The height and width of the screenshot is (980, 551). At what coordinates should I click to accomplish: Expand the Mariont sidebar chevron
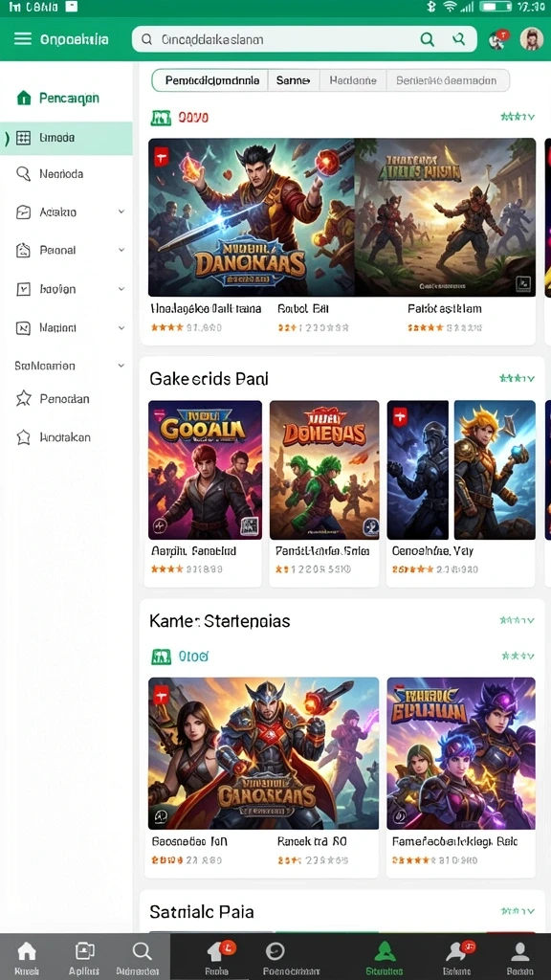tap(121, 327)
